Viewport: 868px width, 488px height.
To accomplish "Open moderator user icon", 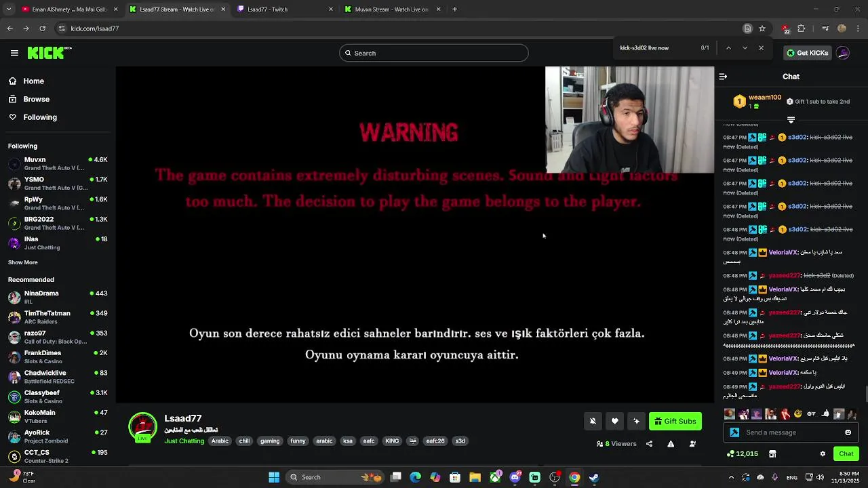I will (x=692, y=444).
